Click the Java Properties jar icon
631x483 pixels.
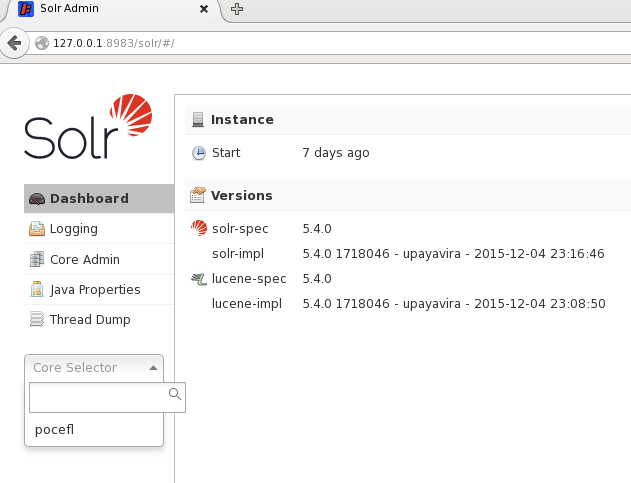[37, 289]
